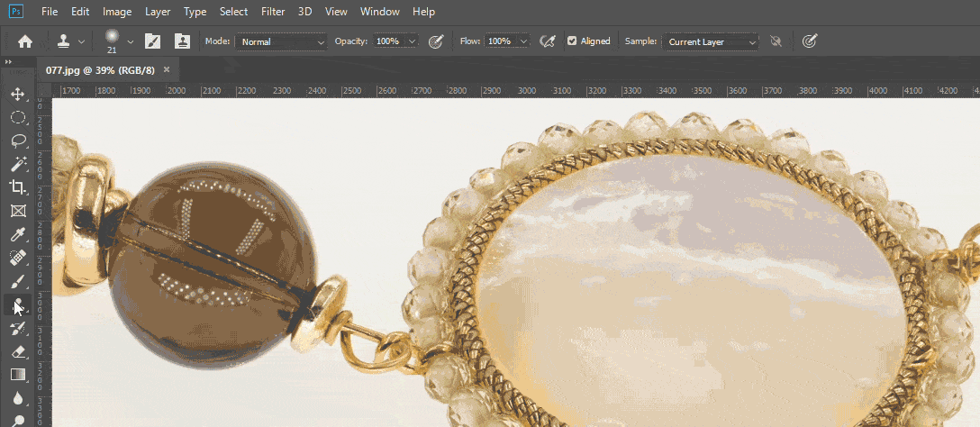Viewport: 980px width, 427px height.
Task: Open the Mode dropdown set to Normal
Action: 281,41
